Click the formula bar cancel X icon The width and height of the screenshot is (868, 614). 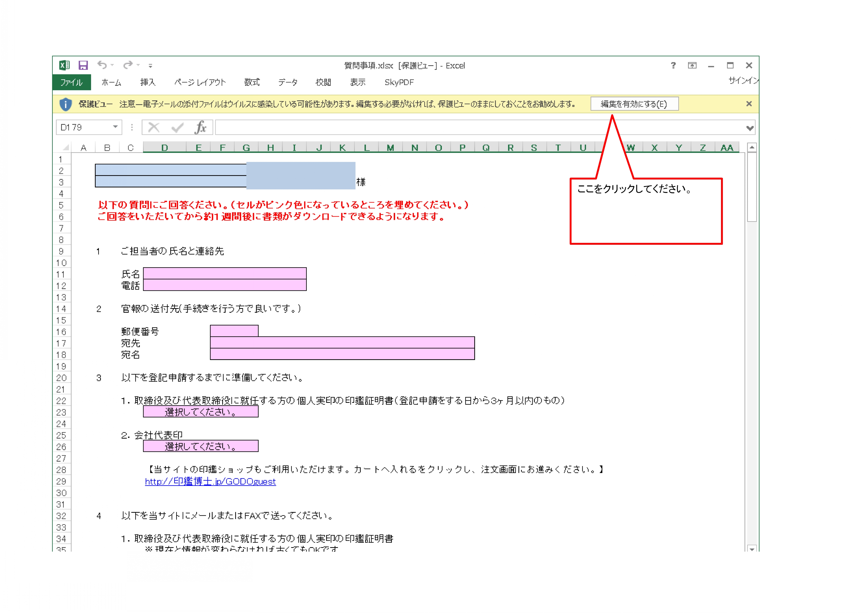click(154, 127)
